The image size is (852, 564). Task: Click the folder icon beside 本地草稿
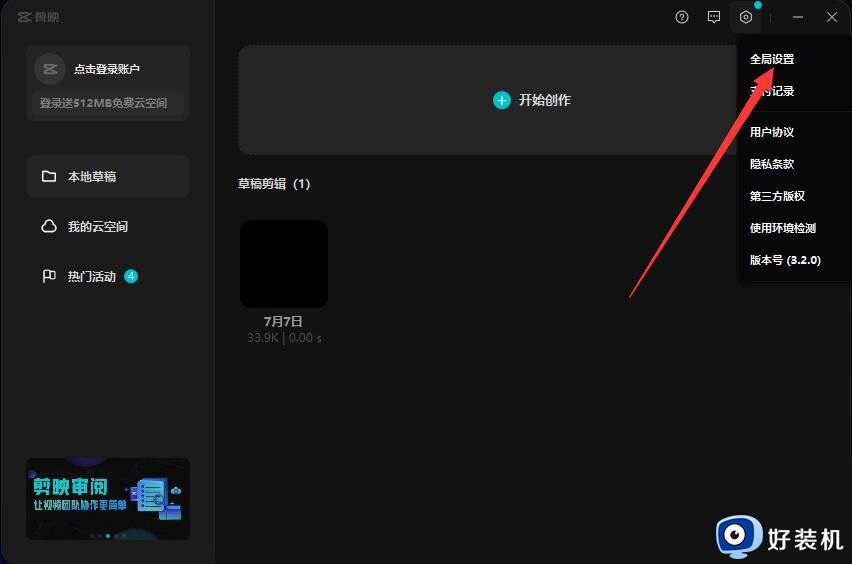tap(49, 176)
